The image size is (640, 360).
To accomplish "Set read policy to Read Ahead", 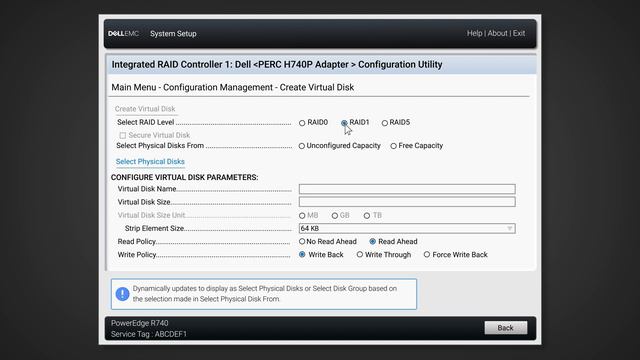I will tap(372, 242).
